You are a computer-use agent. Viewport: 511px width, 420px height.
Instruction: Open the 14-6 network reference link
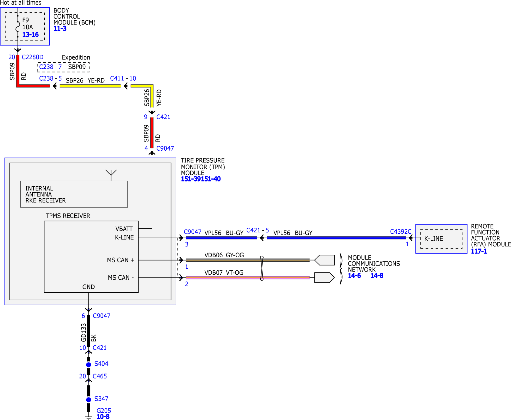(354, 276)
